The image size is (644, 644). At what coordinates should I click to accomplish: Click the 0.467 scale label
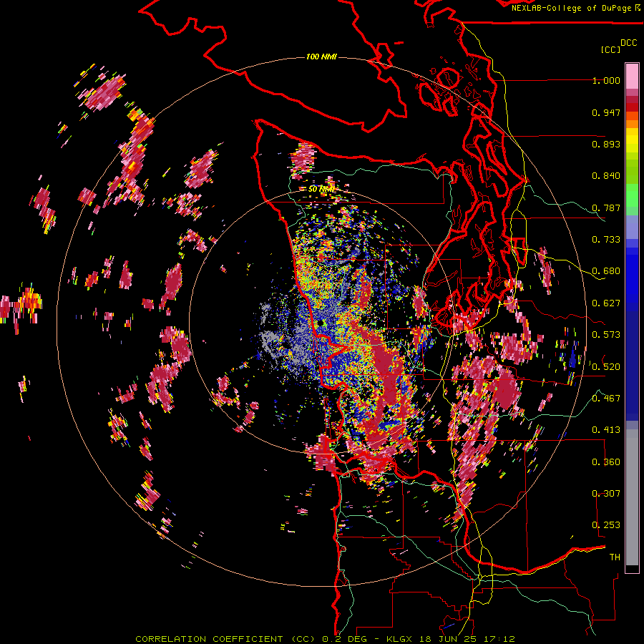(606, 399)
